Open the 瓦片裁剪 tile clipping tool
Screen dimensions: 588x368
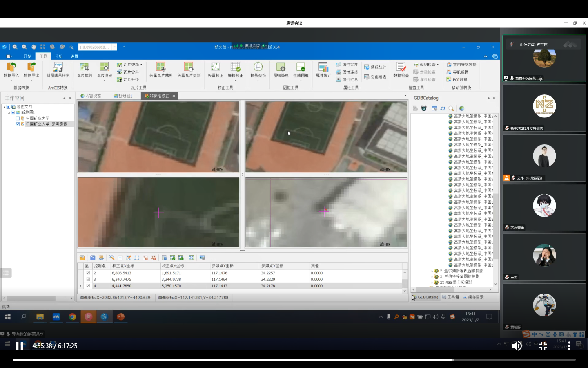(x=84, y=67)
